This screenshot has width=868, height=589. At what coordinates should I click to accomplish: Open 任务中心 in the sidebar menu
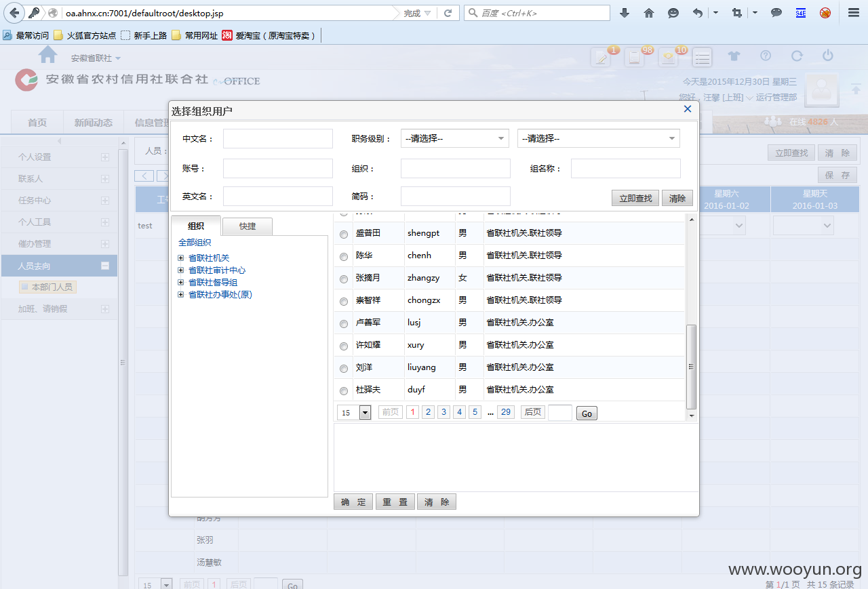[x=35, y=201]
